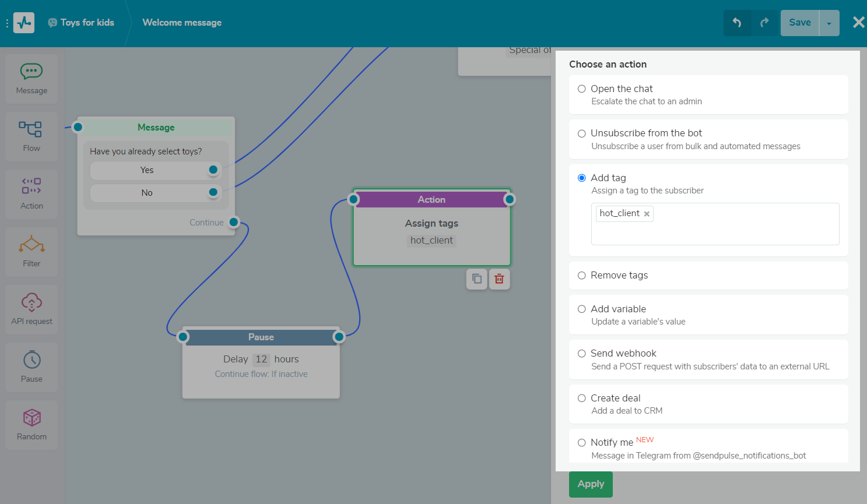Viewport: 867px width, 504px height.
Task: Delete the Action block with trash icon
Action: point(499,279)
